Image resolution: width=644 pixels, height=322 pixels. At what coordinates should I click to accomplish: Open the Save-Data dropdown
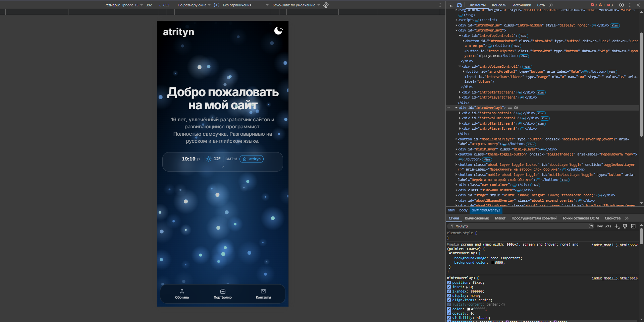tap(296, 5)
